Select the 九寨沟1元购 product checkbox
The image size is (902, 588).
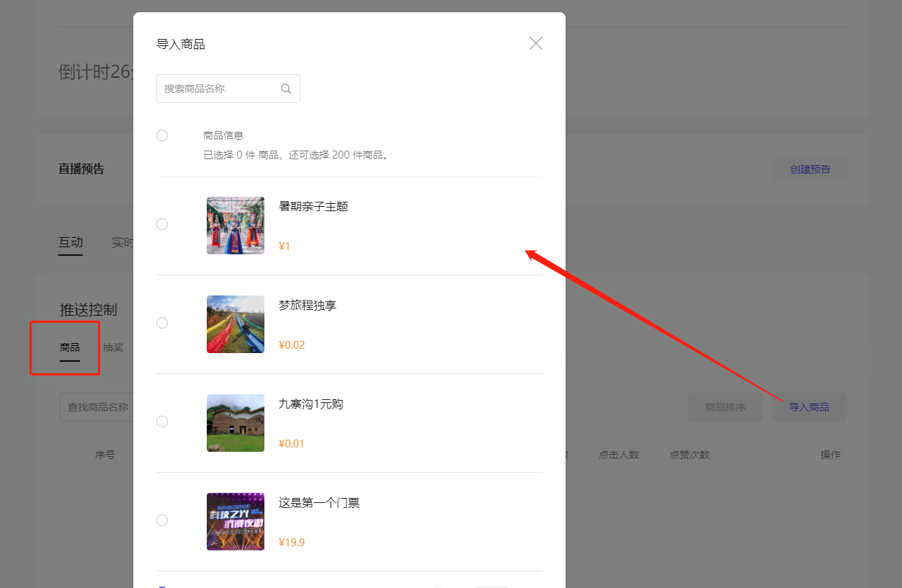pyautogui.click(x=162, y=422)
